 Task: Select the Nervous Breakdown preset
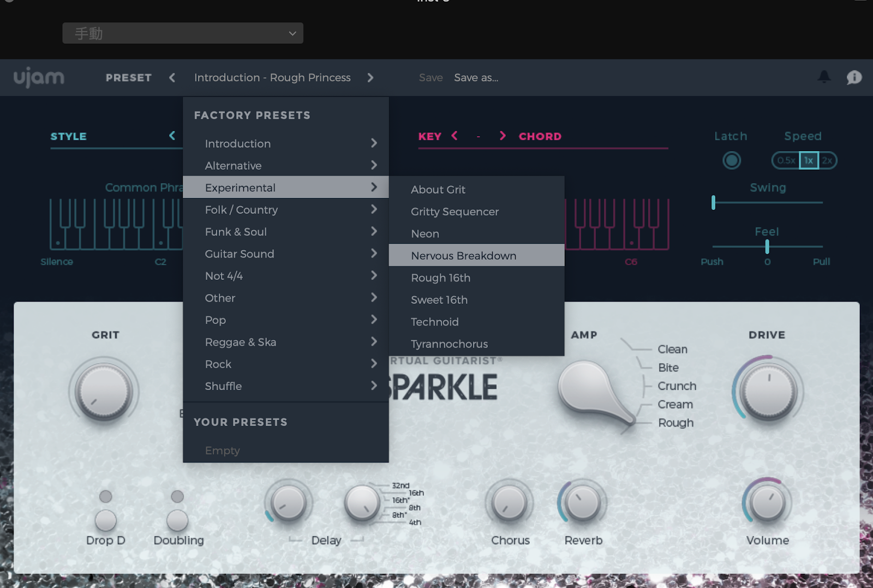click(476, 255)
